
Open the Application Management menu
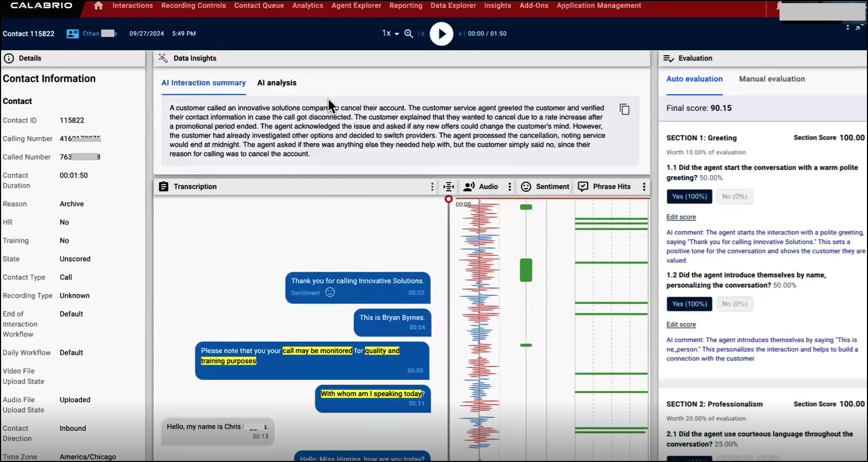(599, 6)
